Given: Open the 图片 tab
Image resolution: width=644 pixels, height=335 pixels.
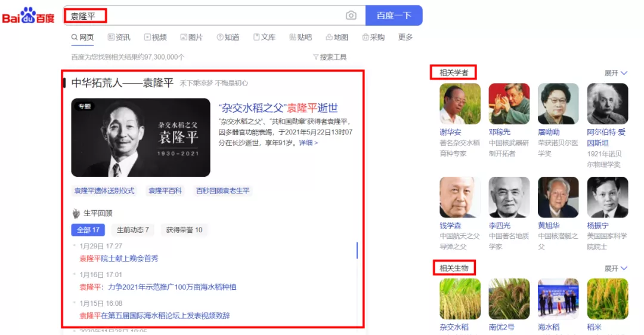Looking at the screenshot, I should click(191, 38).
